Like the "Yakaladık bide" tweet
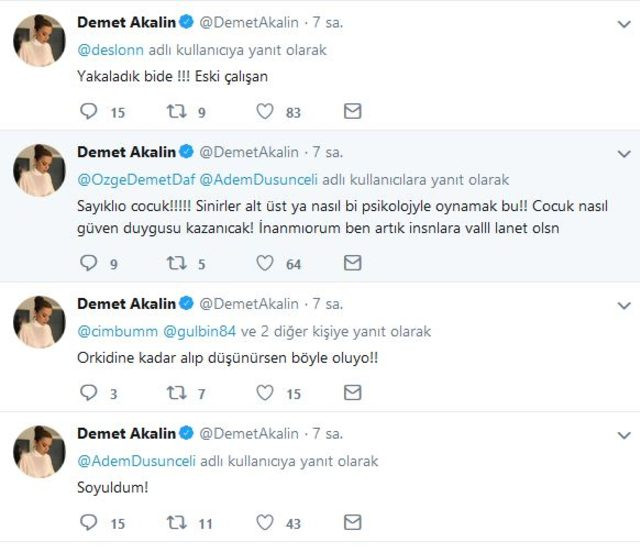Viewport: 640px width, 553px height. [265, 112]
